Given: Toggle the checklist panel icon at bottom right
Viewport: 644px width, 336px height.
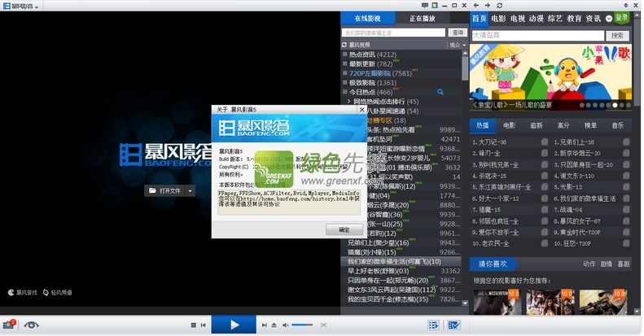Looking at the screenshot, I should pyautogui.click(x=453, y=325).
